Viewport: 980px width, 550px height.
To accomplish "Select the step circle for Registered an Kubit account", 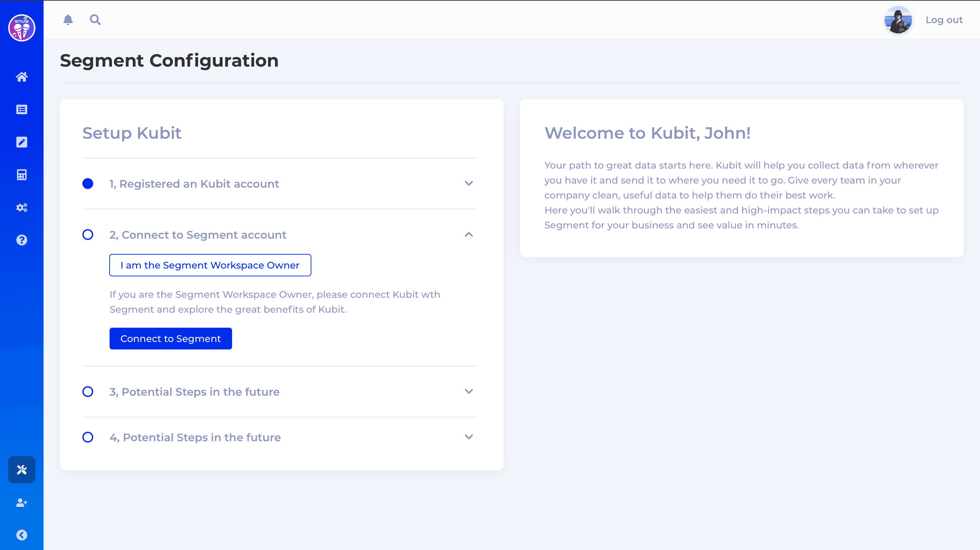I will [88, 184].
